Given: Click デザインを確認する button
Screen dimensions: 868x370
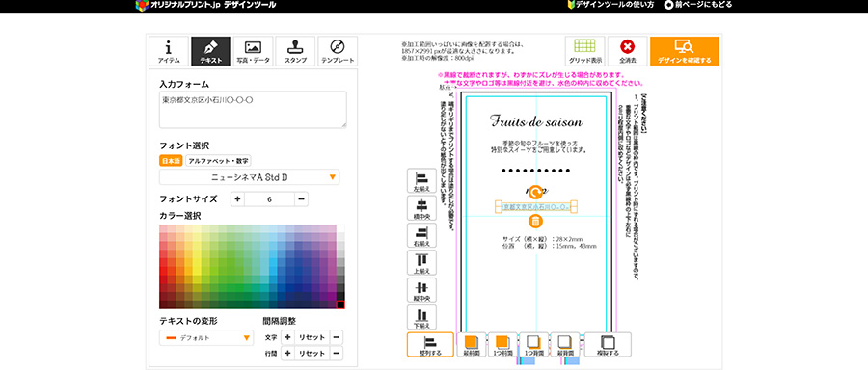Looking at the screenshot, I should [684, 51].
